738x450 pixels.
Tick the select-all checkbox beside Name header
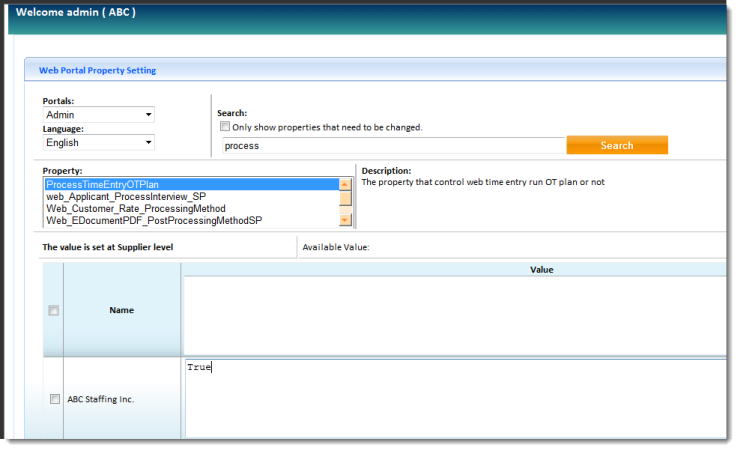pyautogui.click(x=54, y=311)
